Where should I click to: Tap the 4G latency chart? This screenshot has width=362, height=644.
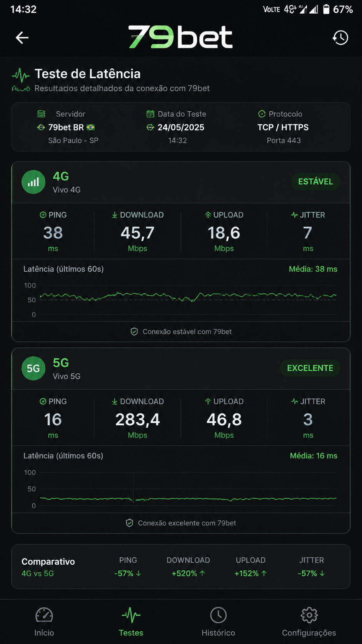click(181, 300)
